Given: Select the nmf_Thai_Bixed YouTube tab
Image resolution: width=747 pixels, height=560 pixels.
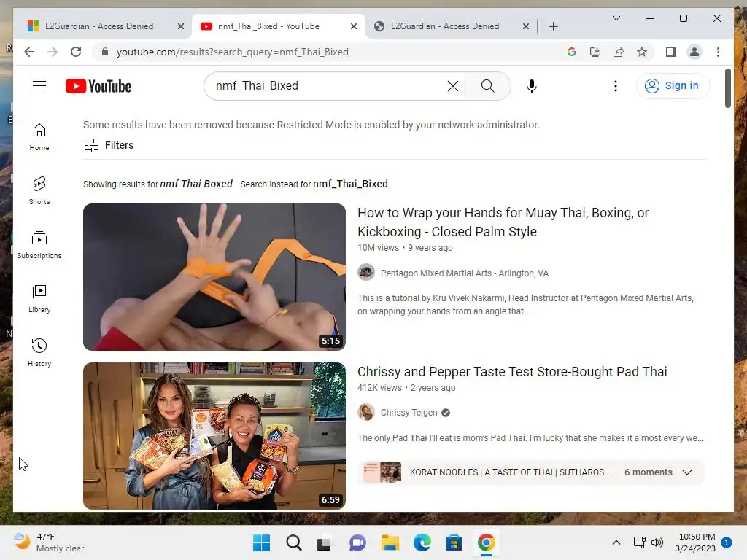Looking at the screenshot, I should coord(268,26).
